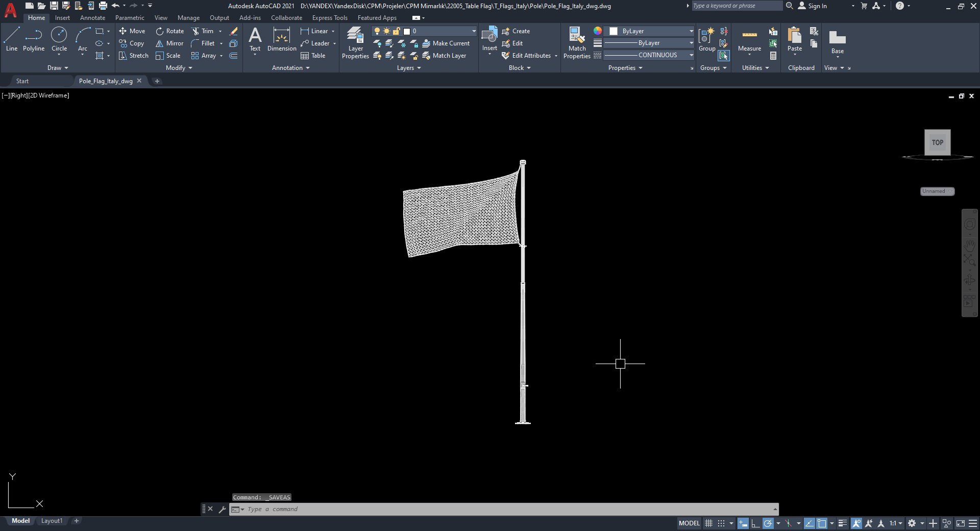
Task: Select the Polyline tool
Action: [x=34, y=39]
